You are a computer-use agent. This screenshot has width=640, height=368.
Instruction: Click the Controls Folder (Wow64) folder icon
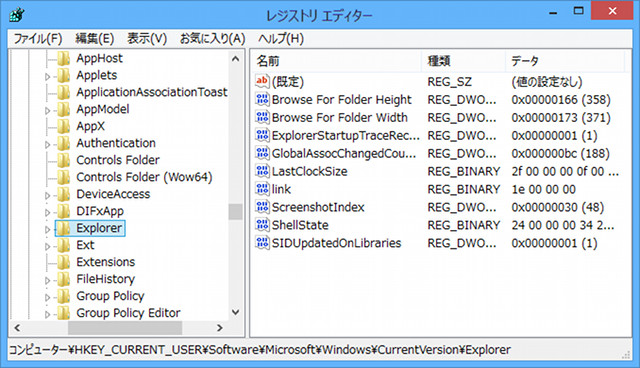click(x=64, y=177)
